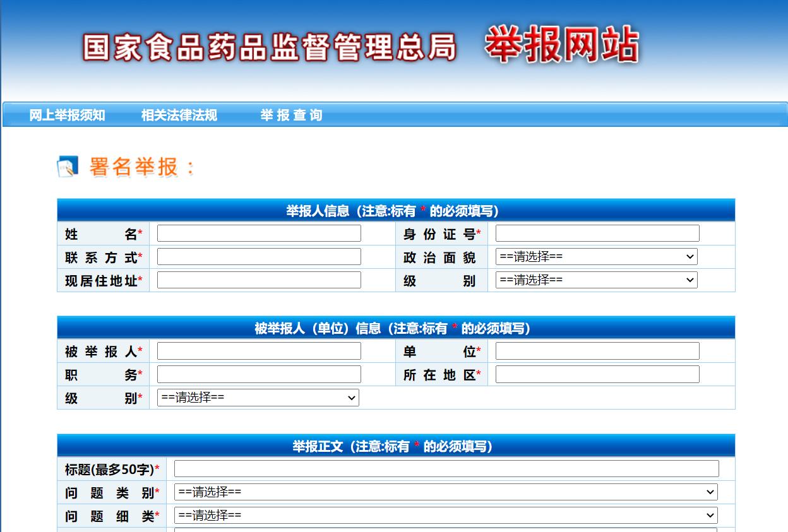The image size is (788, 532).
Task: Expand the 级别 dropdown in 举报人信息 section
Action: 595,280
